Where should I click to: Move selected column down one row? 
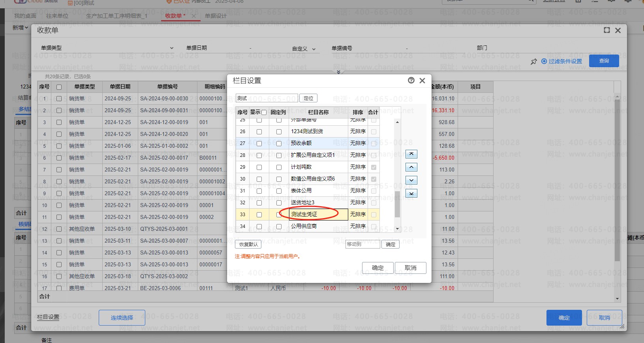411,180
